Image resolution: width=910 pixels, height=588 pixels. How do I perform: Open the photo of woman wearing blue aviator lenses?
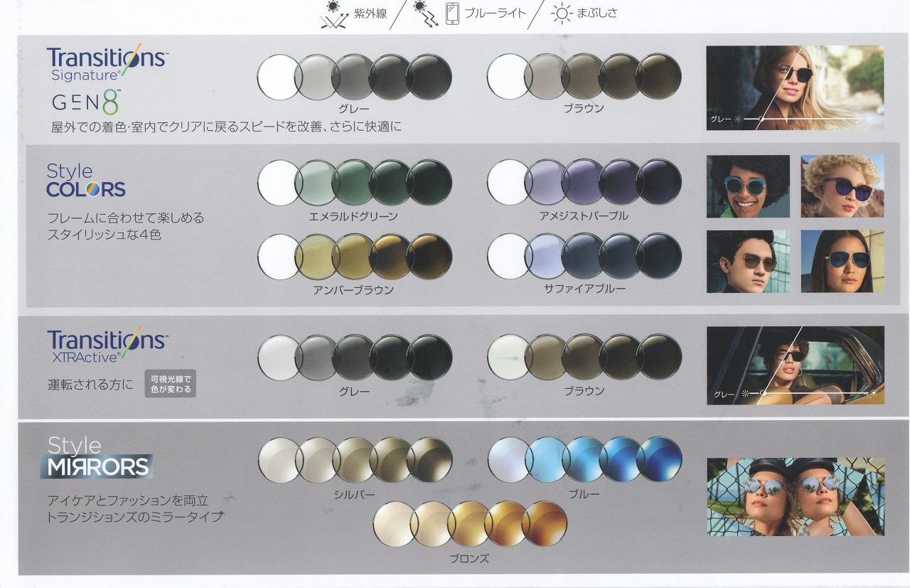842,261
